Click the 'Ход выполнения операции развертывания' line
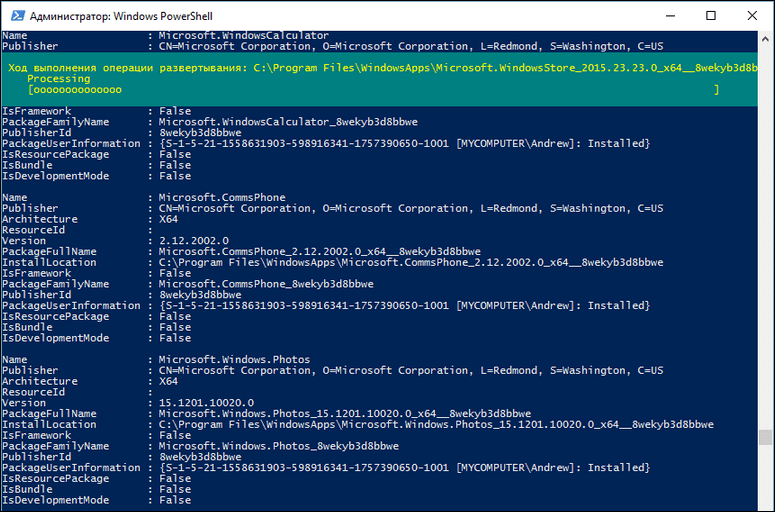The width and height of the screenshot is (775, 512). (x=382, y=68)
